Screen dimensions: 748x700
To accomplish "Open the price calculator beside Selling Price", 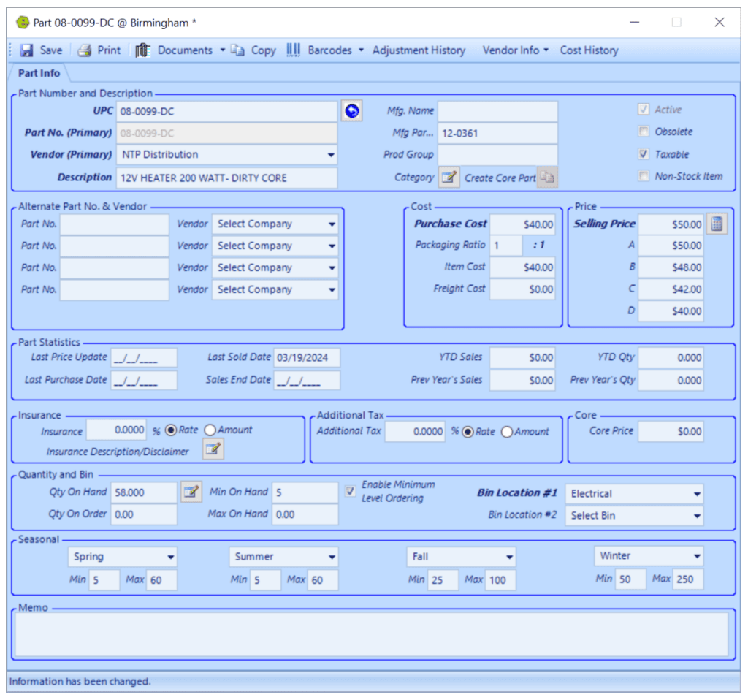I will 717,224.
